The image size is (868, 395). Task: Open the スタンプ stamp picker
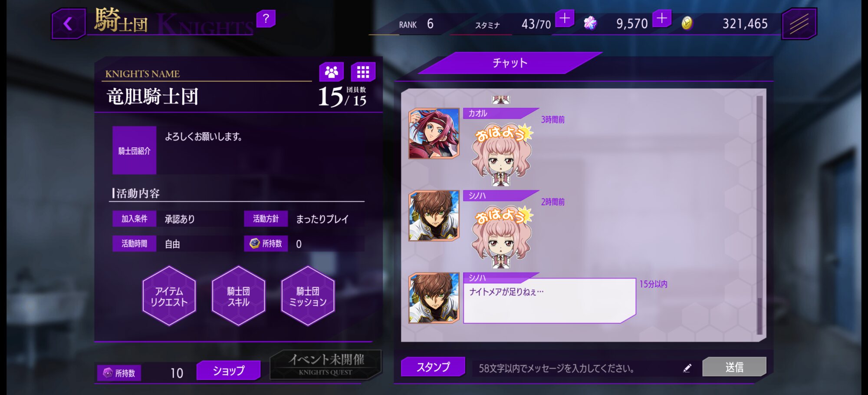(433, 367)
